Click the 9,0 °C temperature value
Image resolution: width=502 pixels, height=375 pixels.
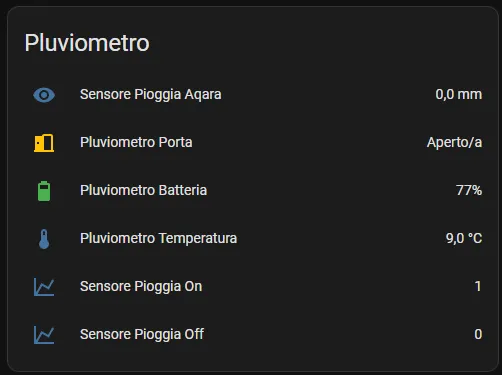(x=464, y=238)
